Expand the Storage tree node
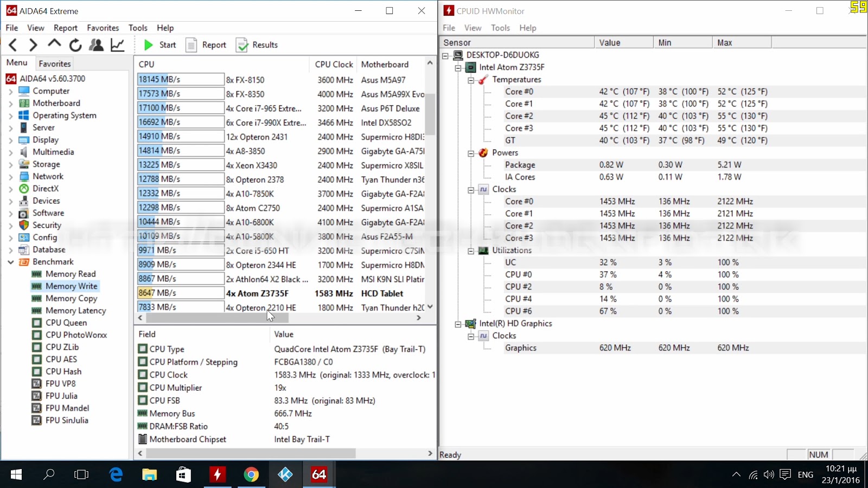Viewport: 868px width, 488px height. (x=10, y=165)
